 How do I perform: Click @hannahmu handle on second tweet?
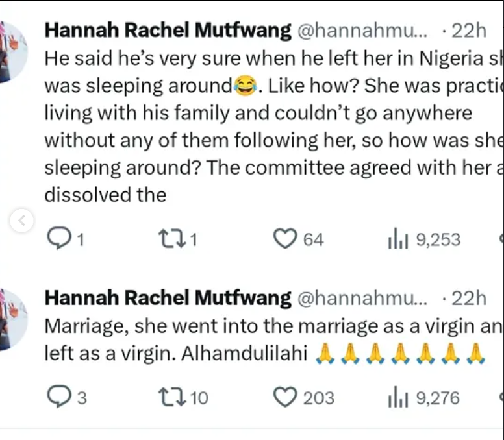pos(362,299)
